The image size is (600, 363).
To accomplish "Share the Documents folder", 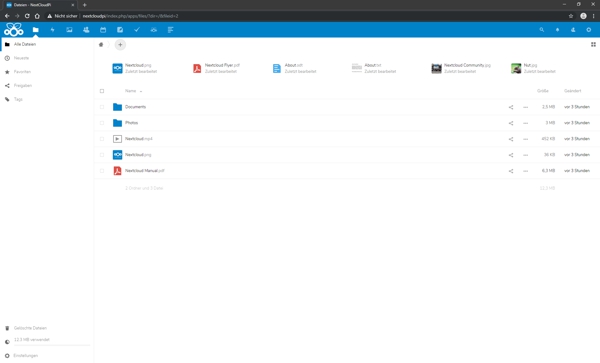I will pos(511,107).
